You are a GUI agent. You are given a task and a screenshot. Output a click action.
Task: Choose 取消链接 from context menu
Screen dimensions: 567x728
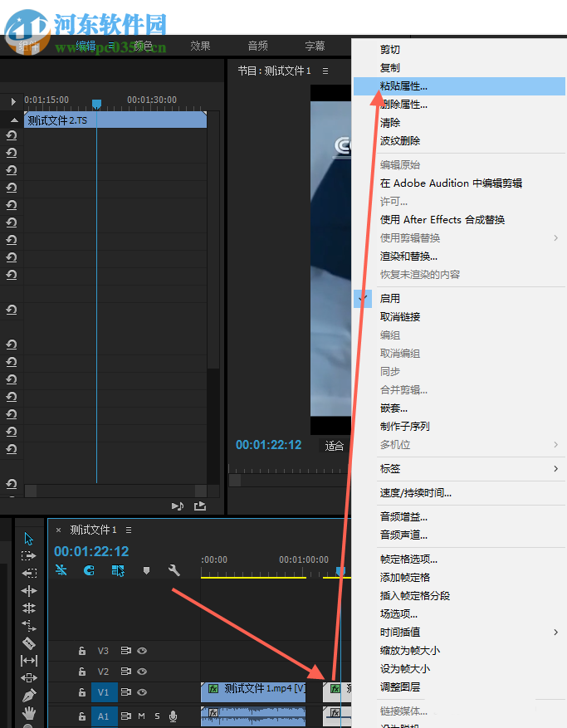[459, 316]
